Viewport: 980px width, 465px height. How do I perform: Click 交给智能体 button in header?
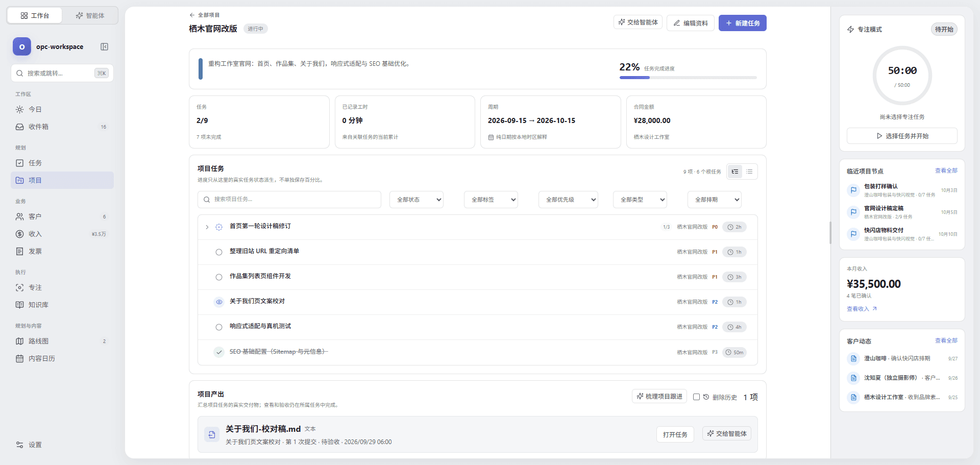point(638,22)
